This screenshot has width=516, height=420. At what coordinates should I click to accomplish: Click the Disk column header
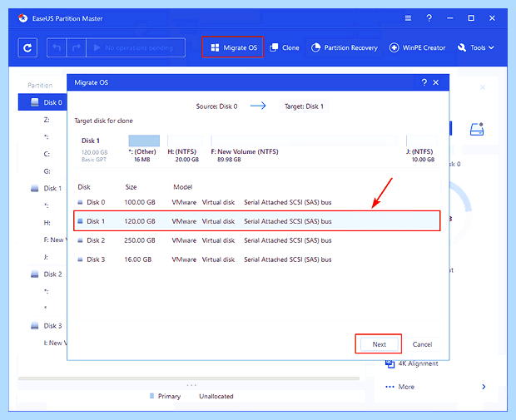coord(84,187)
